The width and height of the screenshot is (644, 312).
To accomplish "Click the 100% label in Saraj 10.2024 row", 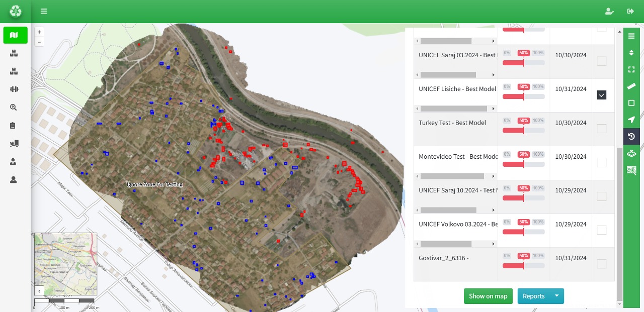I will 538,188.
